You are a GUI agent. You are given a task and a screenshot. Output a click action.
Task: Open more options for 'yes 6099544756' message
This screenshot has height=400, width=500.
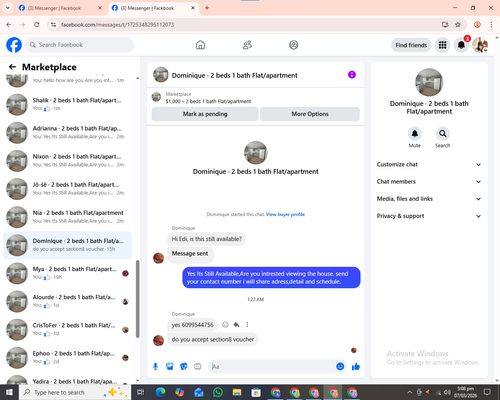pyautogui.click(x=247, y=325)
